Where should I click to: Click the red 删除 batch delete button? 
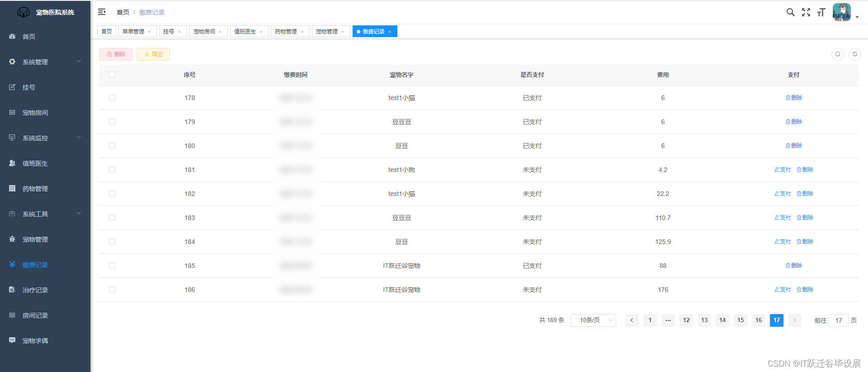(116, 54)
